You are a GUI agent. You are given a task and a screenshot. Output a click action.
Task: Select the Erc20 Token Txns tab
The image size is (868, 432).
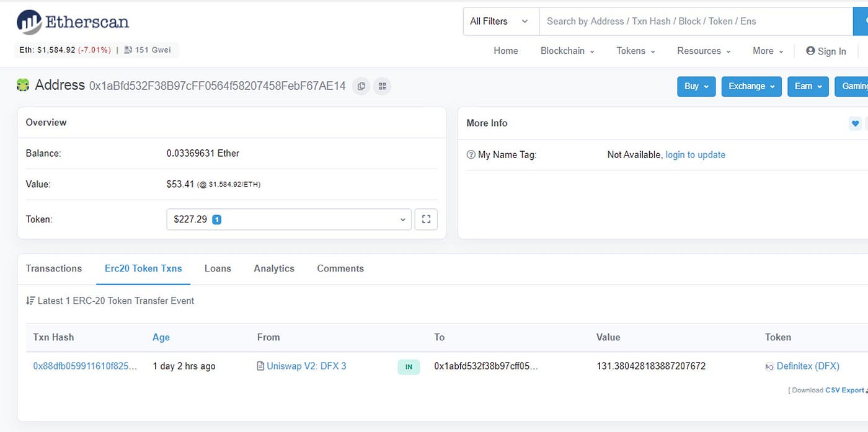click(x=143, y=268)
